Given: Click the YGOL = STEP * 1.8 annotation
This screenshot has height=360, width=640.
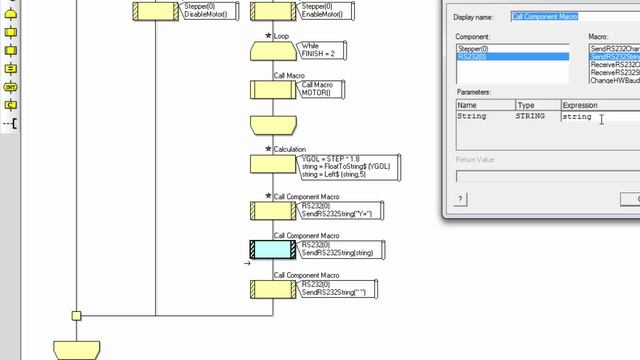Looking at the screenshot, I should click(349, 167).
